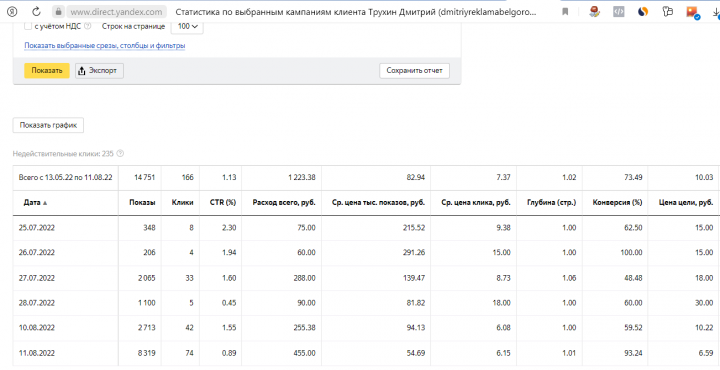Screen dimensions: 720x370
Task: Bookmark this page with the bookmark icon
Action: (565, 11)
